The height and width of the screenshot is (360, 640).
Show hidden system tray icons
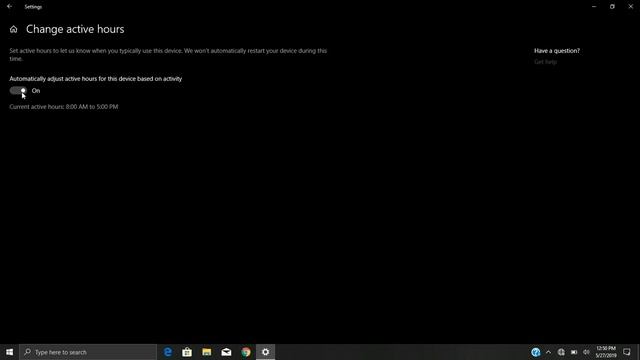(548, 352)
